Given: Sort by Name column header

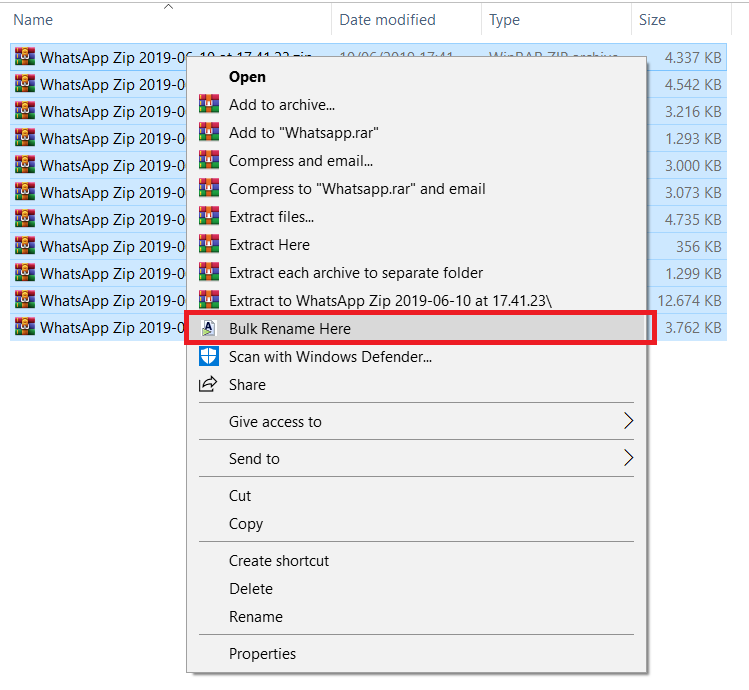Looking at the screenshot, I should 33,20.
